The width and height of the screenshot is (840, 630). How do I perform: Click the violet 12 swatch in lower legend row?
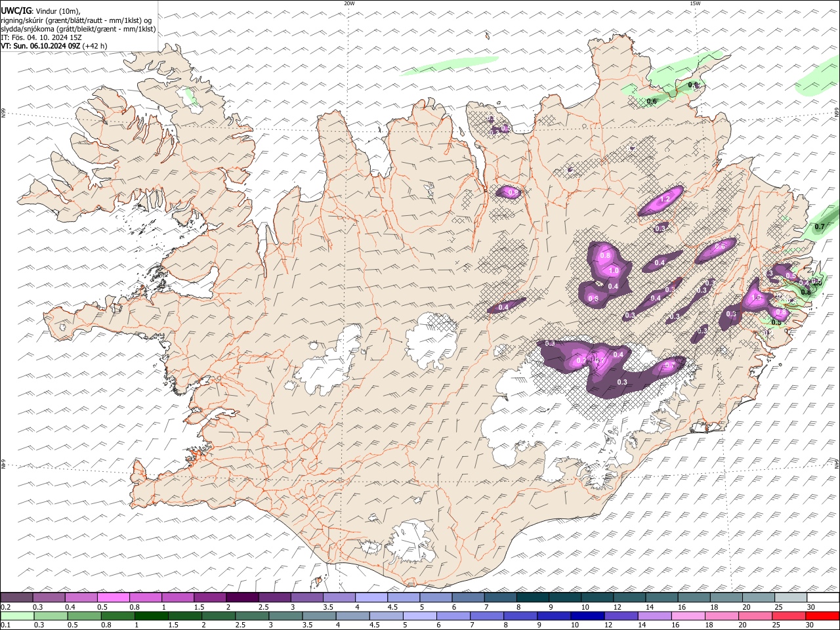[621, 616]
